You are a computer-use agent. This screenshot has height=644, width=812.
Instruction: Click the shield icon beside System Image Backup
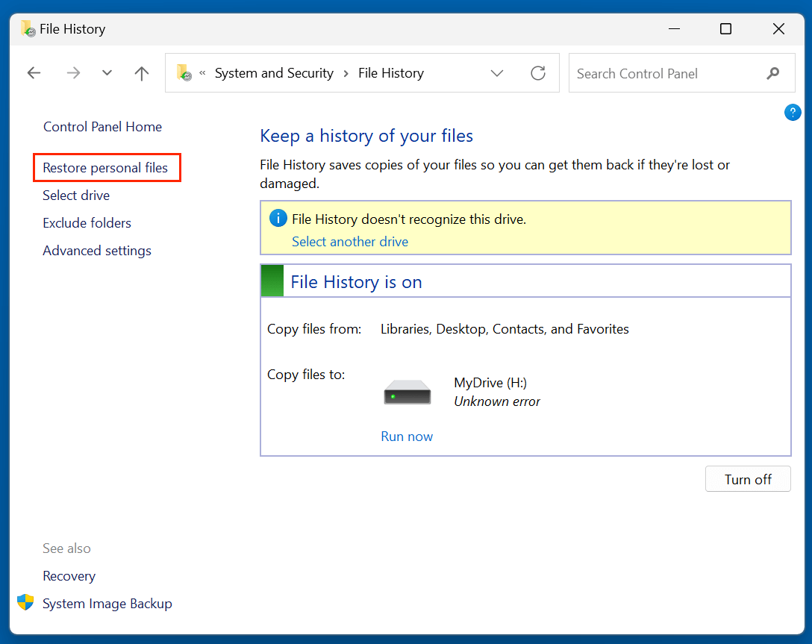(25, 601)
